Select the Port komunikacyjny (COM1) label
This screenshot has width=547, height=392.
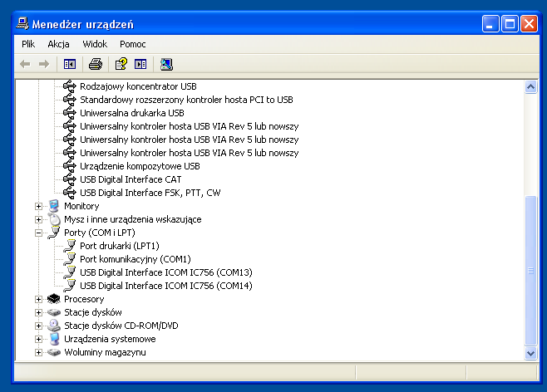click(136, 259)
